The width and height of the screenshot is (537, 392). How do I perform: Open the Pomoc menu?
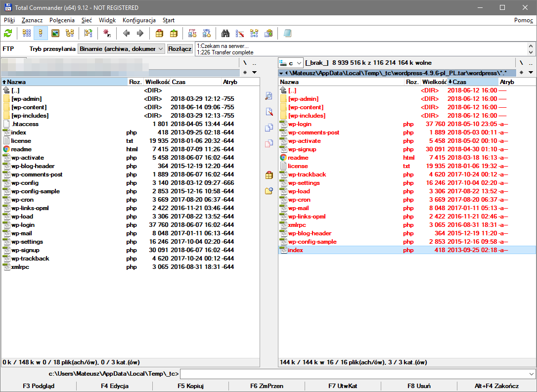[524, 20]
